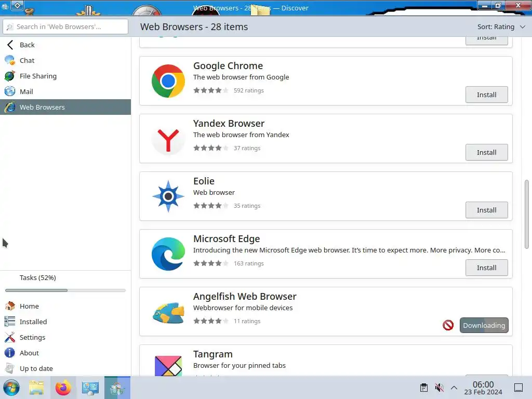The image size is (532, 399).
Task: Click the Chat category icon
Action: click(x=10, y=60)
